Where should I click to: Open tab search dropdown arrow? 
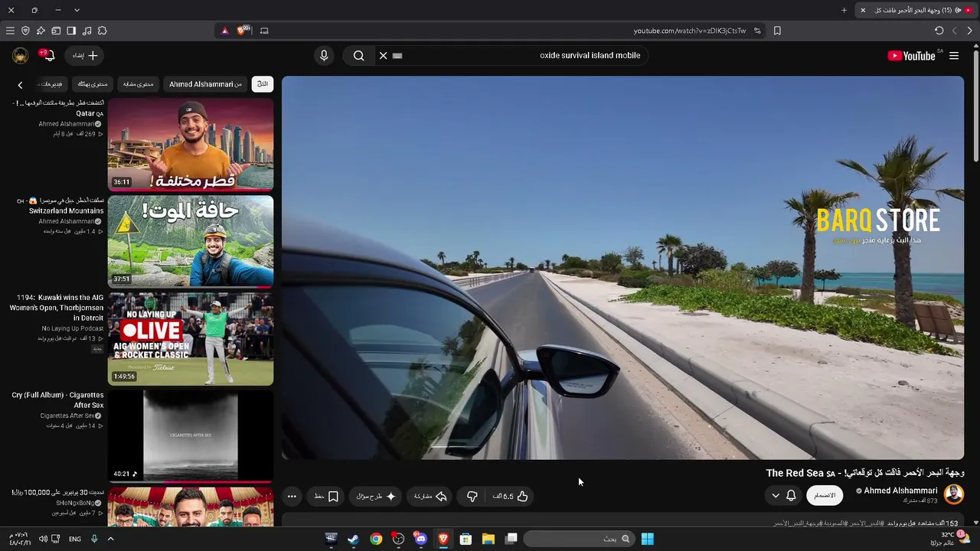point(77,10)
